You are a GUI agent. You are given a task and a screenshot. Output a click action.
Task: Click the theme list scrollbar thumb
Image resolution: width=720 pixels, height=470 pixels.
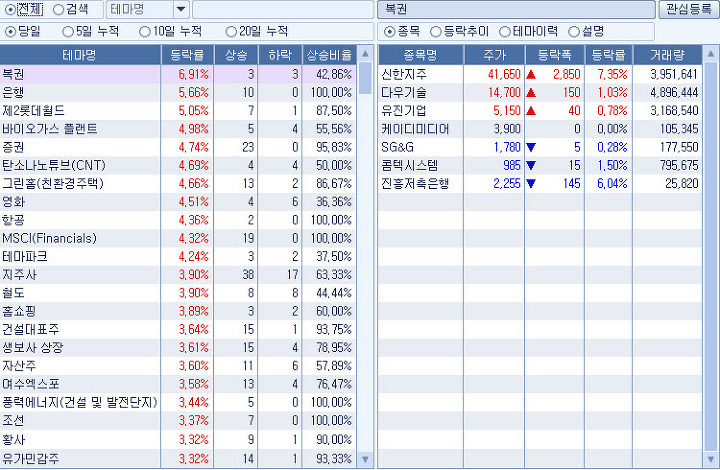pos(365,78)
